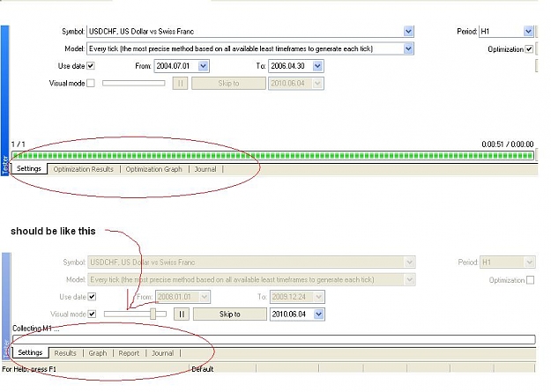551x392 pixels.
Task: Open greyed Model dropdown in lower panel
Action: click(409, 279)
